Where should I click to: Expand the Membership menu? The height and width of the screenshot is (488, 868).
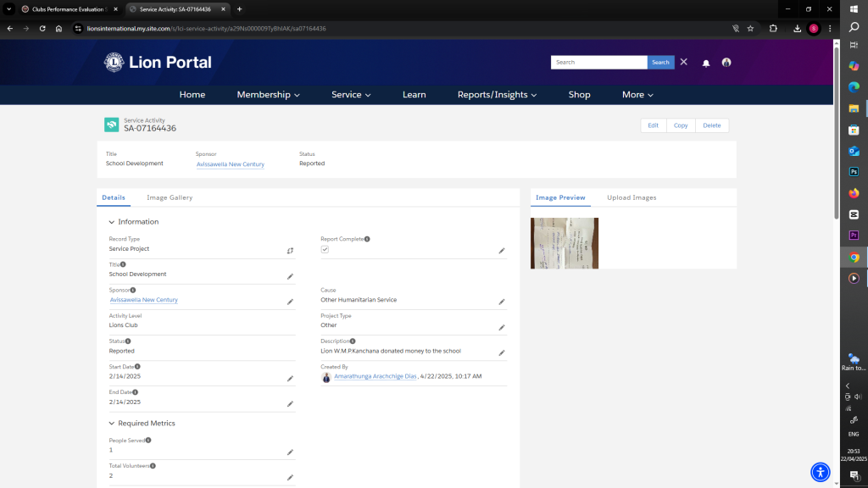click(269, 95)
